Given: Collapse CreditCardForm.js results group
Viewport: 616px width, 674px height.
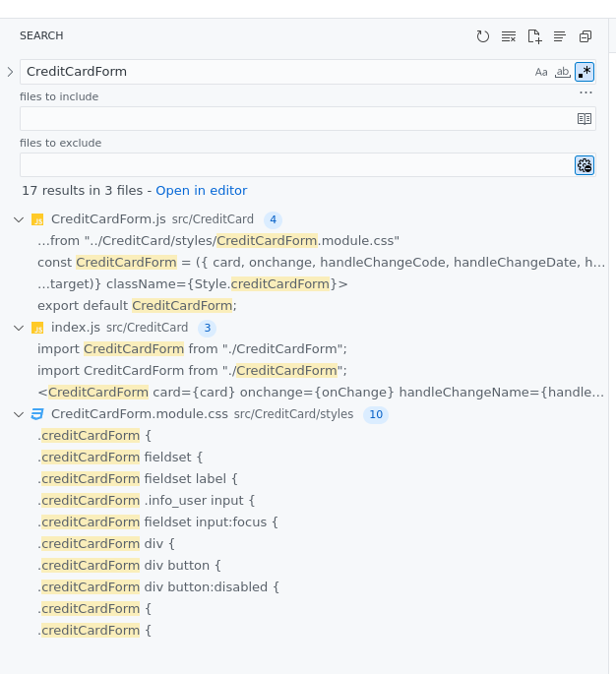Looking at the screenshot, I should [19, 219].
